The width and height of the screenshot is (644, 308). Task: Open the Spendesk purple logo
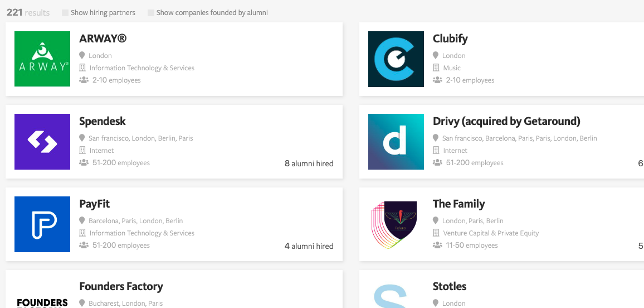(x=42, y=142)
